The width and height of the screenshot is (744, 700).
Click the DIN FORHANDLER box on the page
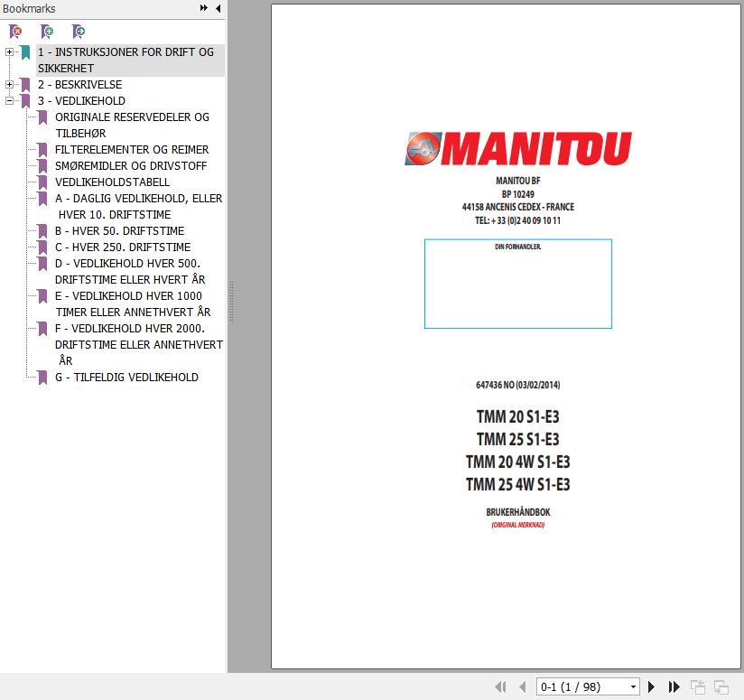517,284
